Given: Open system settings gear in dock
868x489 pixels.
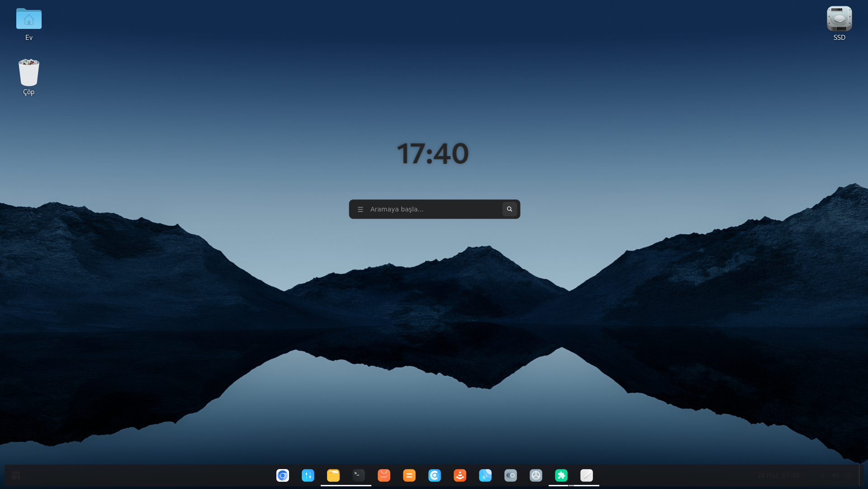Looking at the screenshot, I should click(536, 475).
